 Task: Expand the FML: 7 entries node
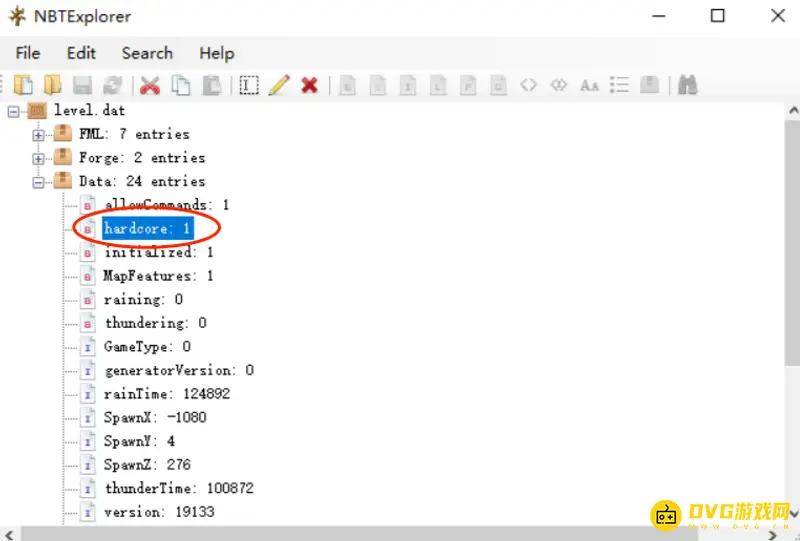coord(39,134)
